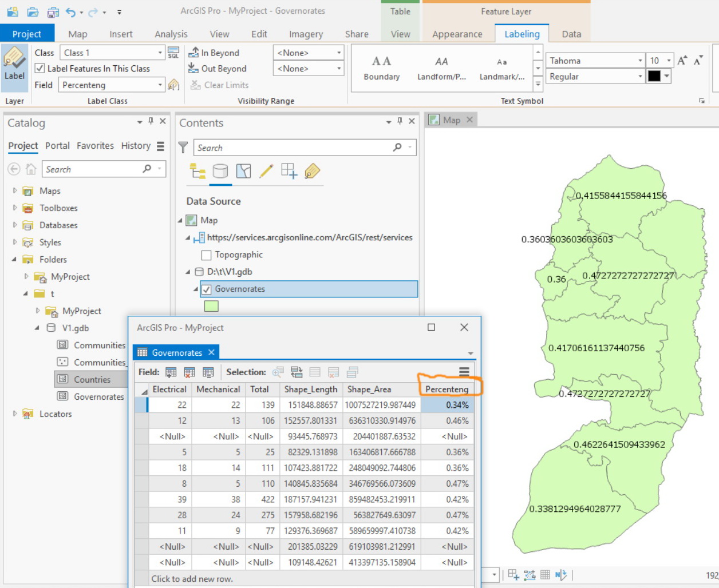Toggle Governorates layer visibility checkbox
719x588 pixels.
[207, 289]
